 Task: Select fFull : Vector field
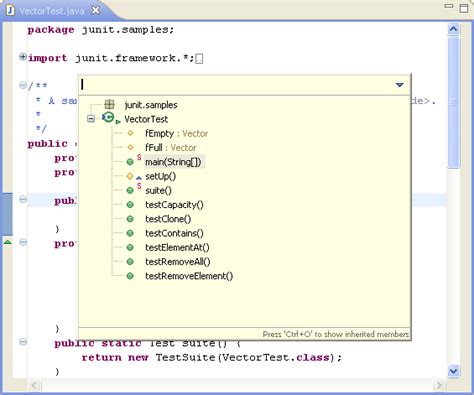point(171,148)
